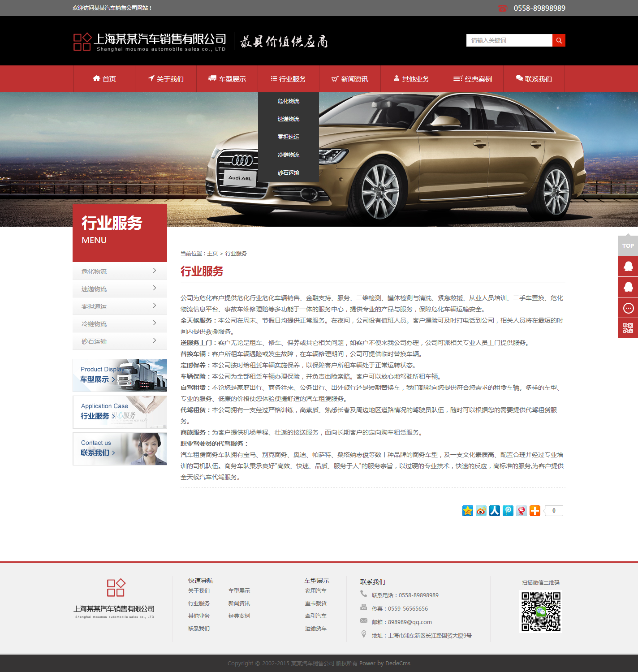This screenshot has height=672, width=638.
Task: Select 速递物流 from the dropdown submenu
Action: (x=288, y=119)
